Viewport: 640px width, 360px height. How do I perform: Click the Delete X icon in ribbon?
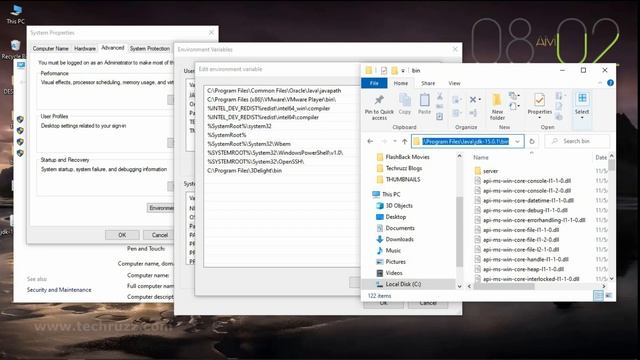tap(473, 99)
